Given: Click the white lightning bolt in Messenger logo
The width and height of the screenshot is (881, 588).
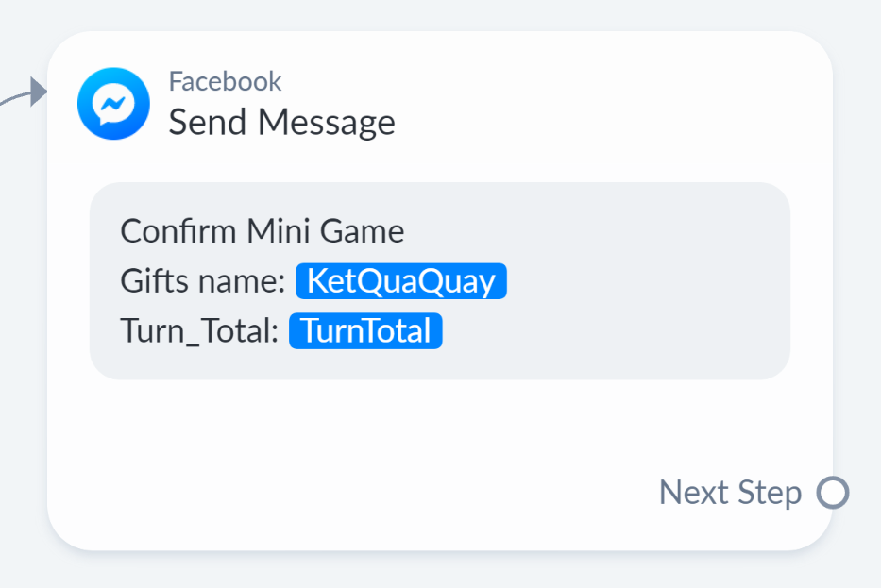Looking at the screenshot, I should (x=113, y=104).
